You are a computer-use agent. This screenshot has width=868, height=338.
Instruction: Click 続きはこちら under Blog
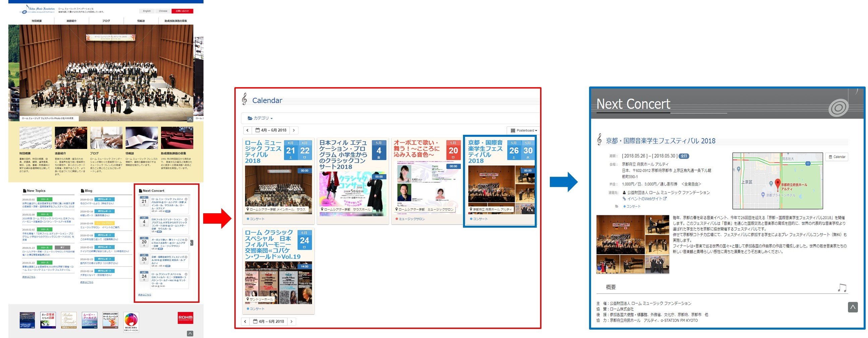pos(86,282)
